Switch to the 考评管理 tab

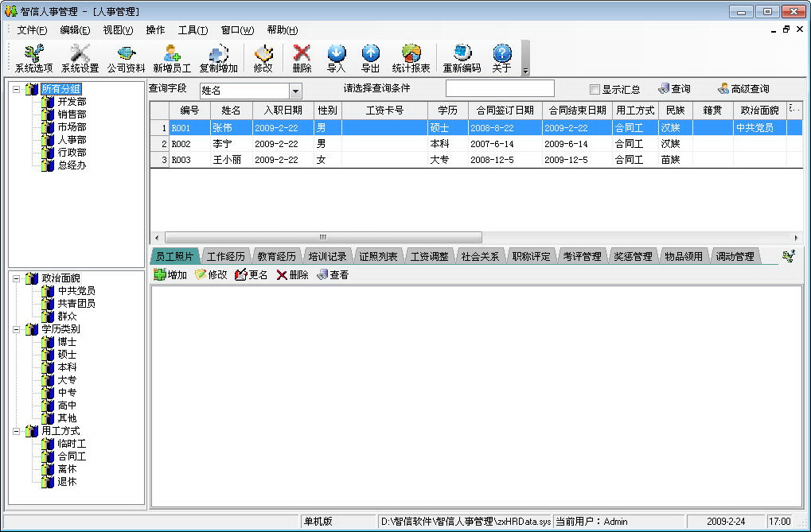[582, 256]
